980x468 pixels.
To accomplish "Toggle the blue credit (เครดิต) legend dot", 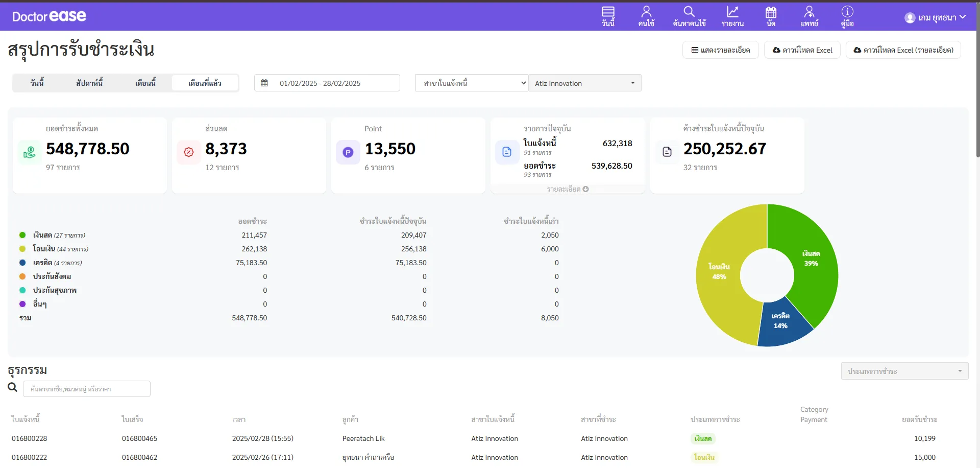I will pos(22,263).
